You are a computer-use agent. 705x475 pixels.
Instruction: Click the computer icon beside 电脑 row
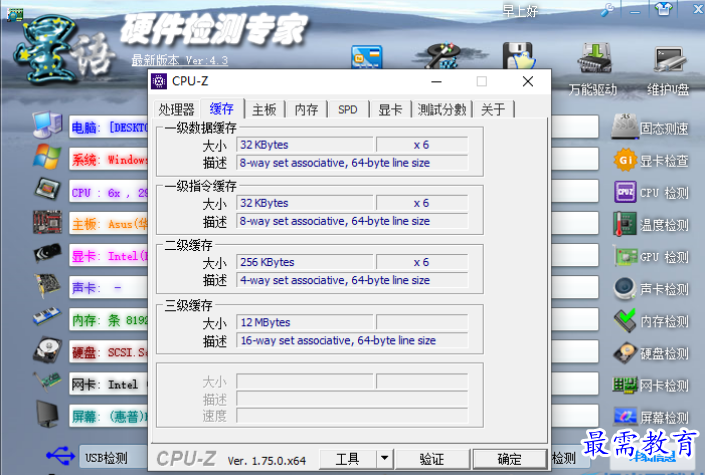(47, 125)
